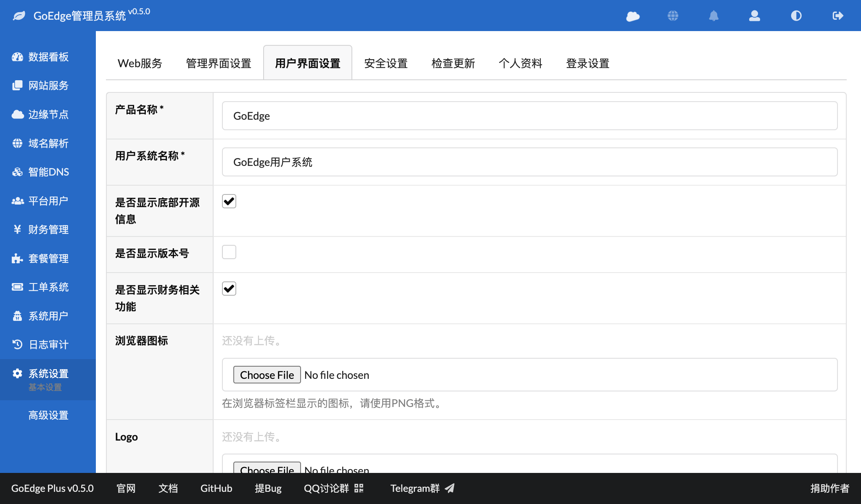This screenshot has width=861, height=504.
Task: Open the GitHub footer link
Action: [216, 488]
